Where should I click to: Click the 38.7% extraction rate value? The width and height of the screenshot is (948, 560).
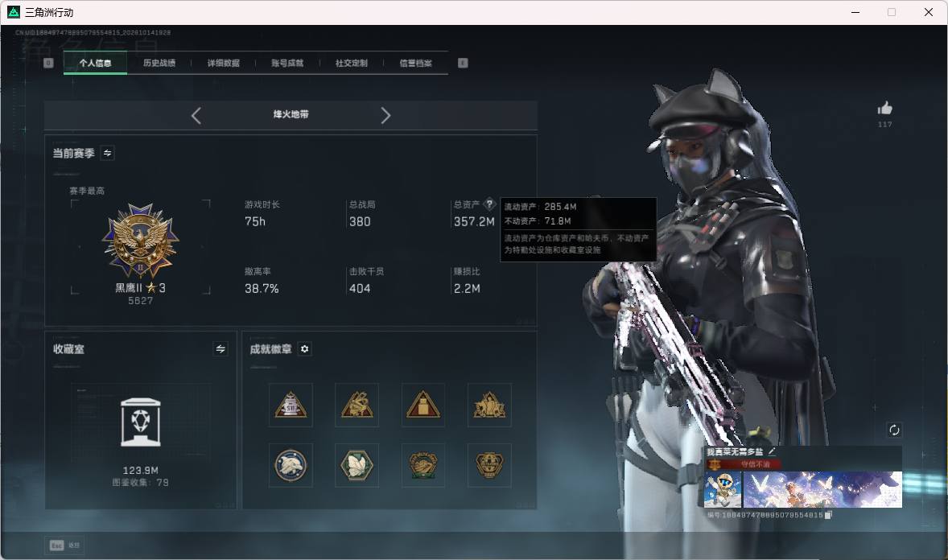262,289
